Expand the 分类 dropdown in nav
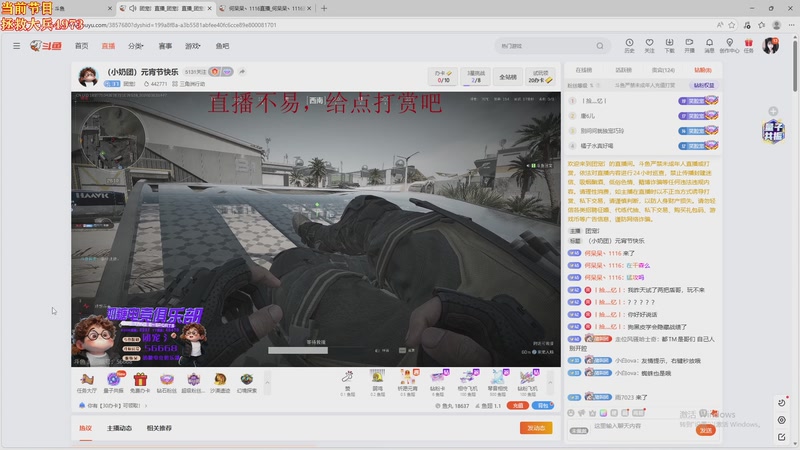800x450 pixels. pyautogui.click(x=136, y=46)
